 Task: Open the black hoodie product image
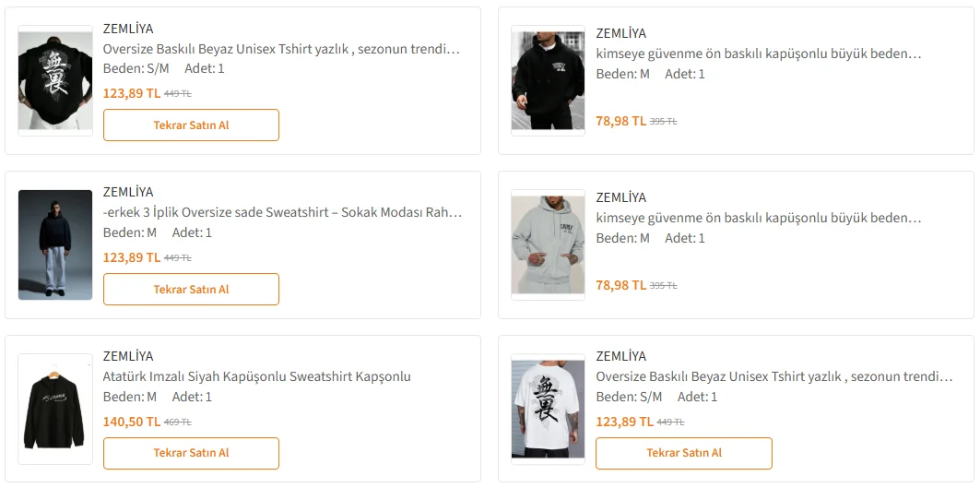[x=548, y=80]
